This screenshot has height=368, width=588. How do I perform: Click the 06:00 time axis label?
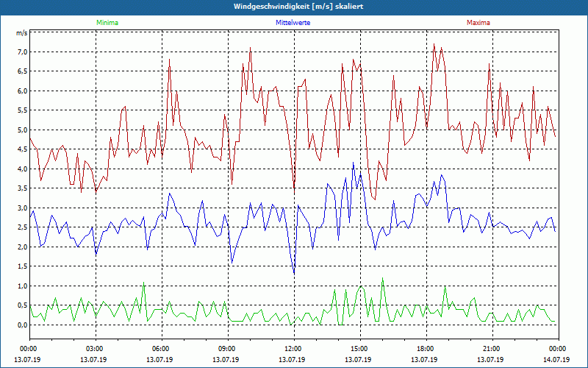[162, 349]
